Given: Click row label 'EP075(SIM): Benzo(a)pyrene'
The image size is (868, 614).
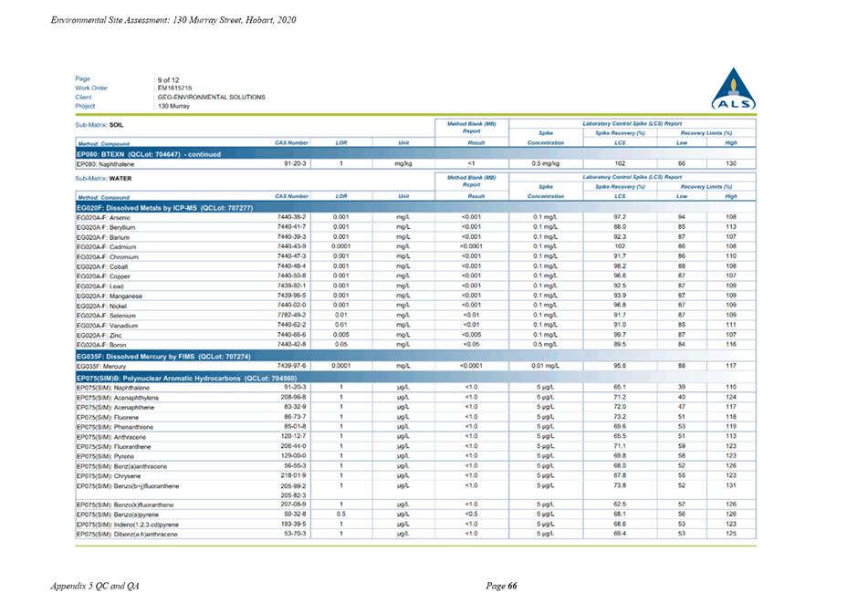Looking at the screenshot, I should click(118, 515).
